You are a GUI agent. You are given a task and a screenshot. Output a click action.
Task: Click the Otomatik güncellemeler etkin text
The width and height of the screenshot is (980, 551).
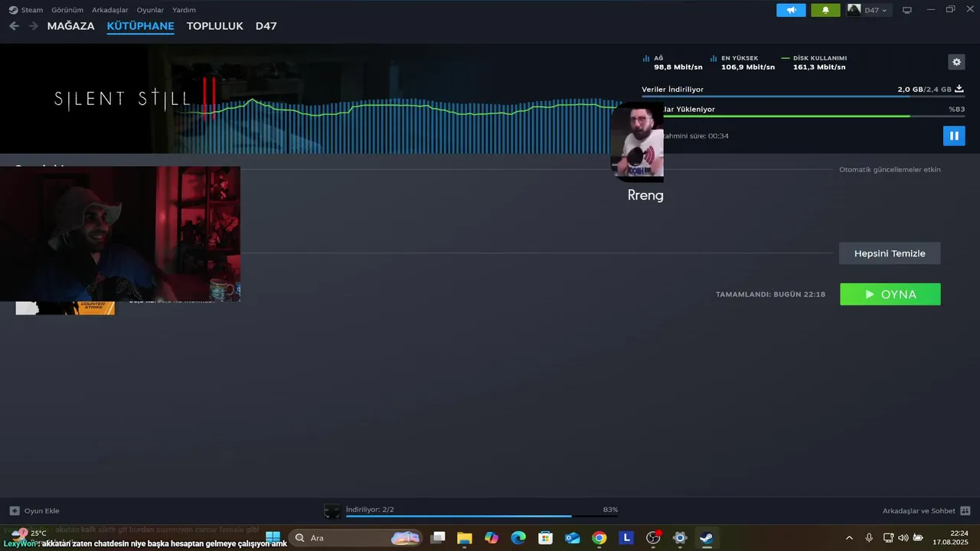[890, 169]
